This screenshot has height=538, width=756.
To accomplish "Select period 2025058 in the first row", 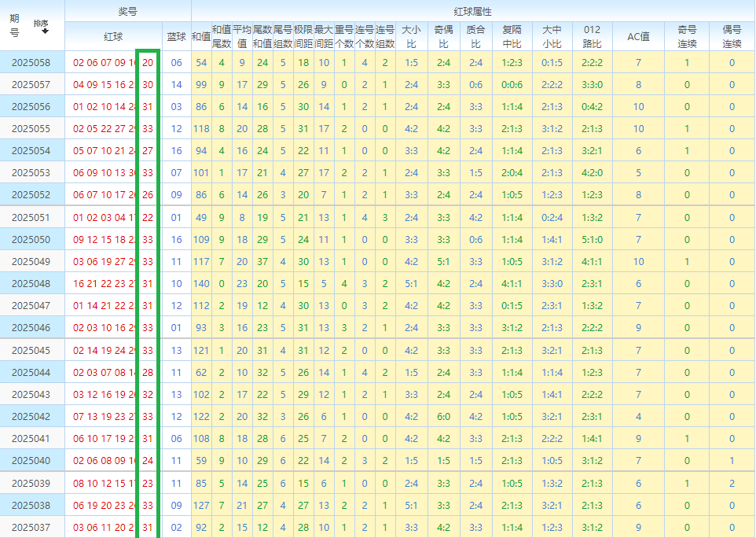I will [x=31, y=62].
